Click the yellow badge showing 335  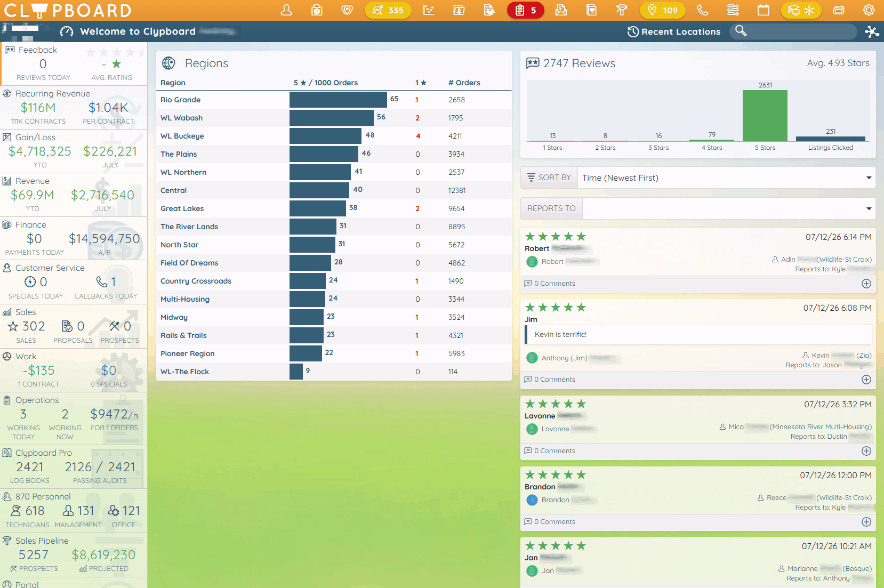coord(388,10)
